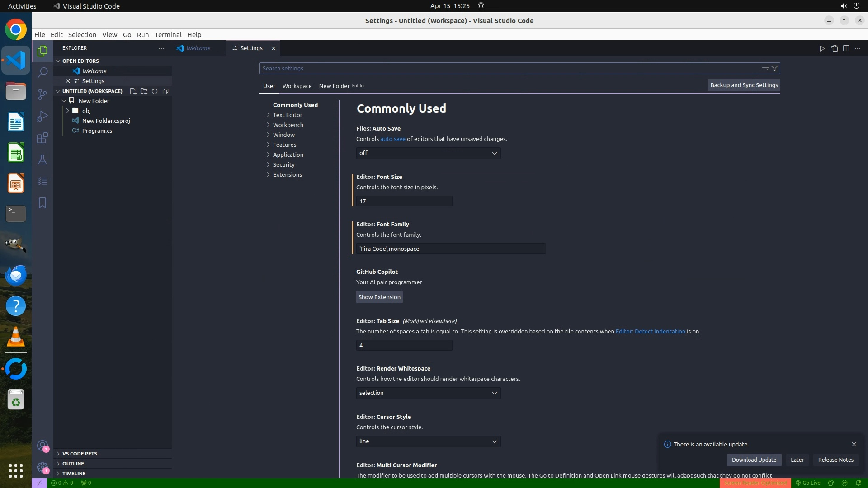
Task: Click Split Editor Right icon
Action: [846, 48]
